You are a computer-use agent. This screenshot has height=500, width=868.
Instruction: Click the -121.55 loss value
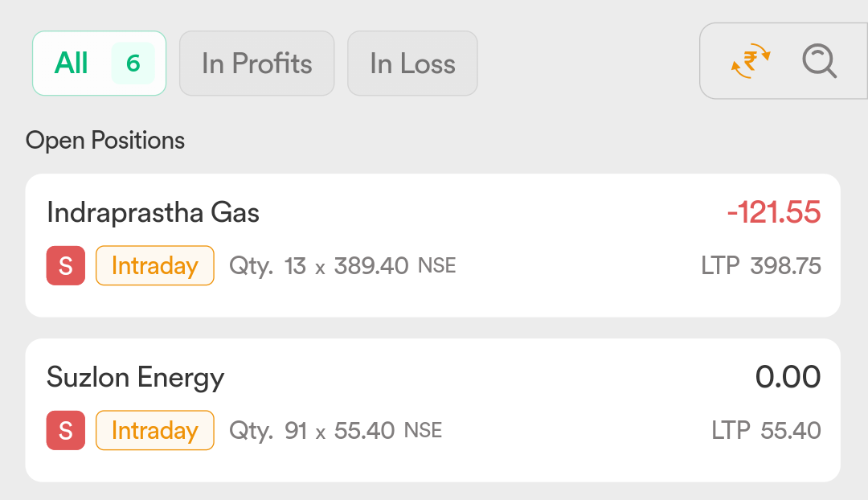pos(774,212)
